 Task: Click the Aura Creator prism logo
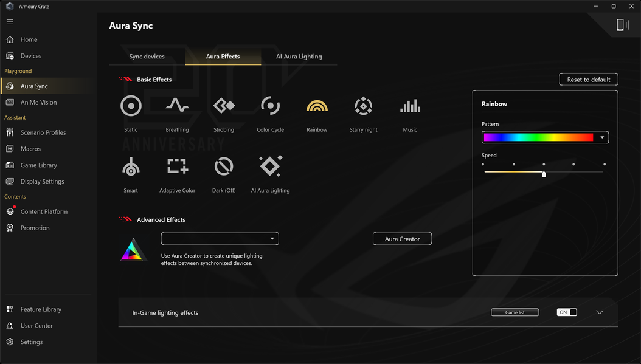point(132,250)
